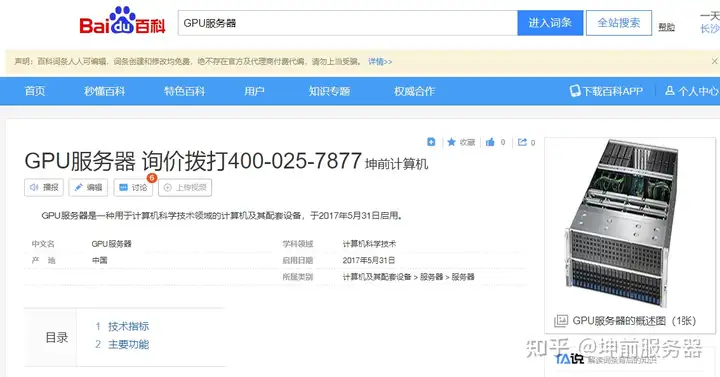Click the Baidu Baike logo
Screen dimensions: 720x377
click(122, 21)
